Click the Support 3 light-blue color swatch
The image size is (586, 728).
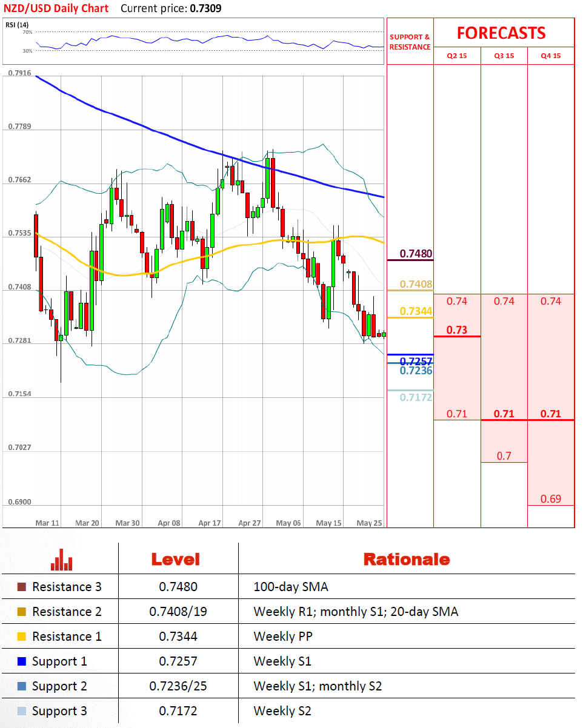click(x=22, y=711)
